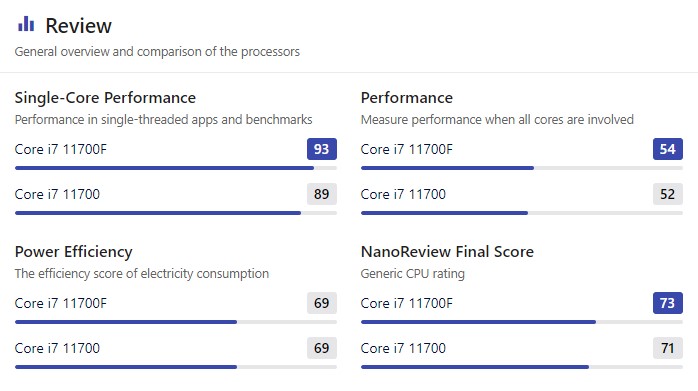Select the Review heading text

[x=78, y=26]
